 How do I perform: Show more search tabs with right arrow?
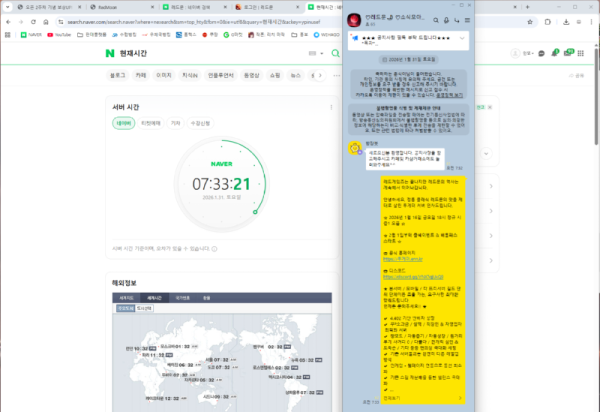[x=320, y=75]
